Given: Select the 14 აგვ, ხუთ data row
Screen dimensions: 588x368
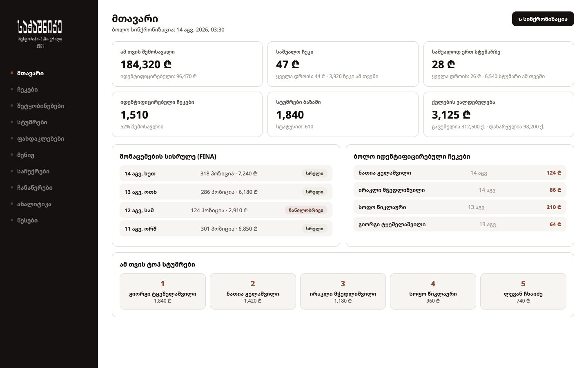Looking at the screenshot, I should coord(226,173).
